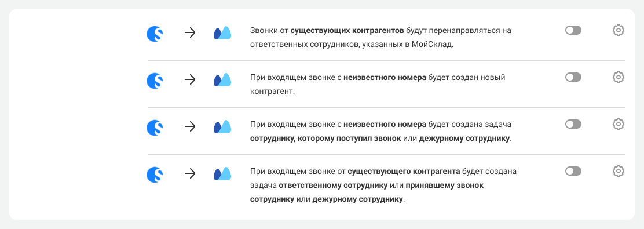
Task: Open gear settings for unknown number task rule
Action: 618,123
